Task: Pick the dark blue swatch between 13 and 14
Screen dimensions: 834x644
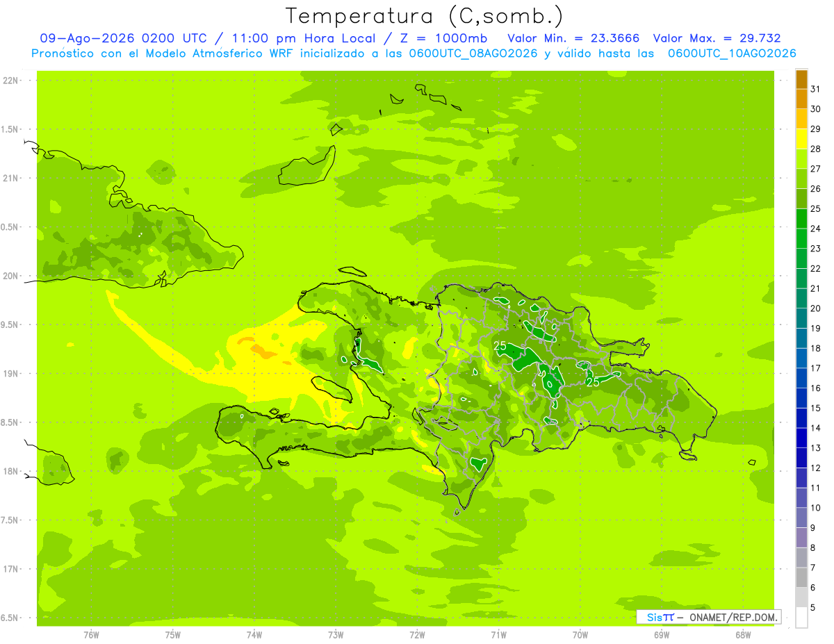Action: pos(801,438)
